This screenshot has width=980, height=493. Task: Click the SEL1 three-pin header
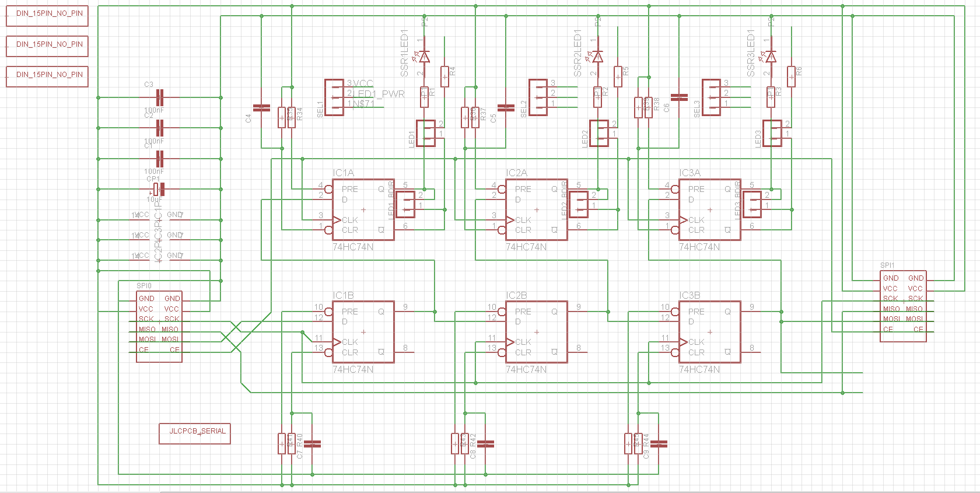(334, 97)
